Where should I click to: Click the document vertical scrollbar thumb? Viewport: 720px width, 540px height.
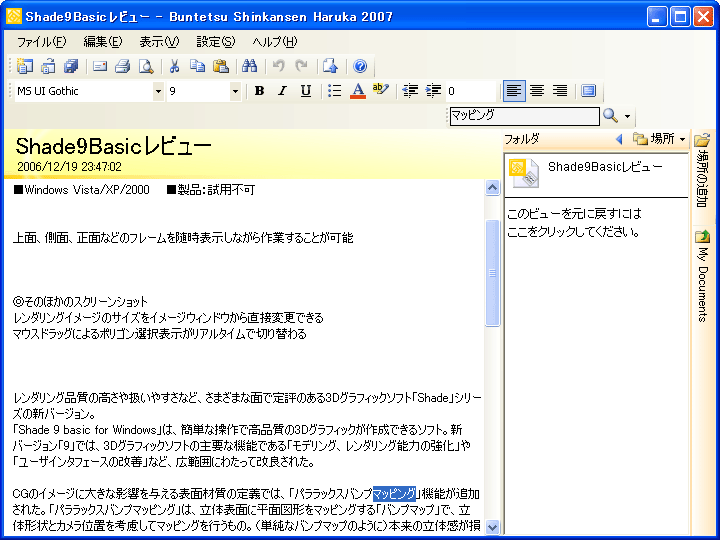point(492,273)
